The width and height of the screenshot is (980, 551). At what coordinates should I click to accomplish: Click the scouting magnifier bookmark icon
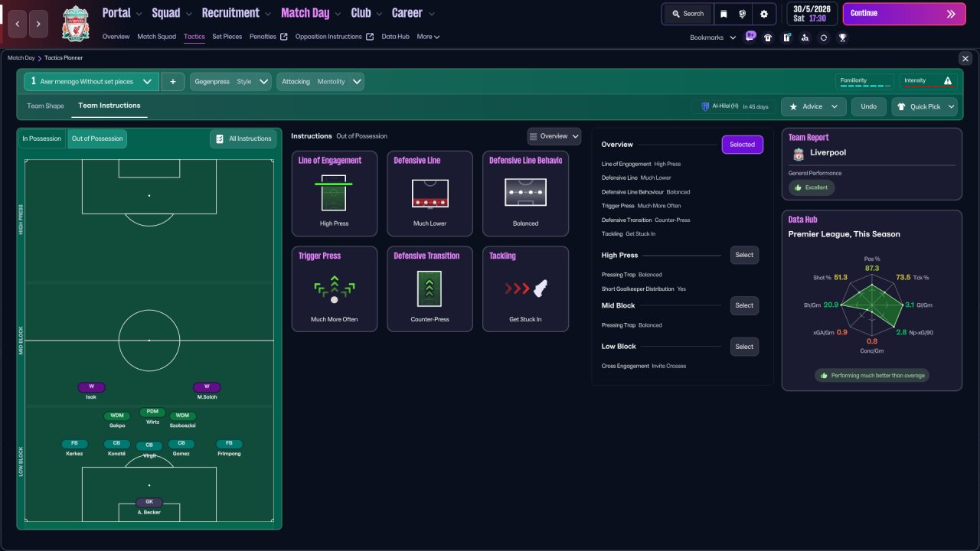click(805, 37)
